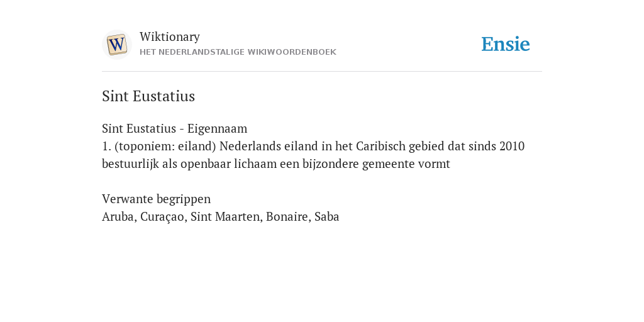This screenshot has height=322, width=644.
Task: Click the year 2010 in the definition
Action: coord(512,146)
